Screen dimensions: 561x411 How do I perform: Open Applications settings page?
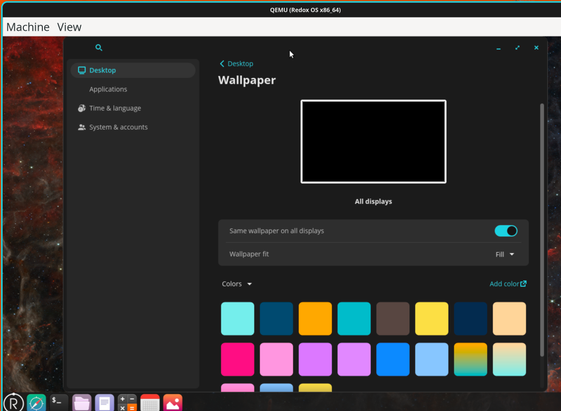[108, 89]
